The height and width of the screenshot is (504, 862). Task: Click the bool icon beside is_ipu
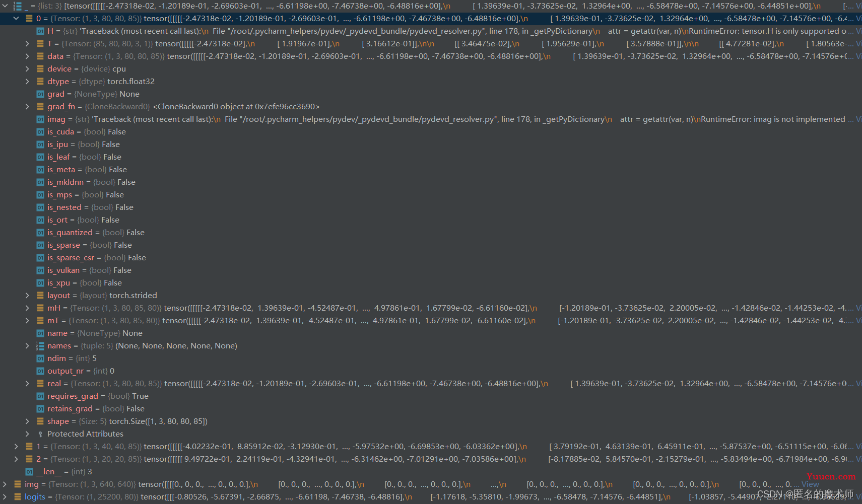(40, 145)
